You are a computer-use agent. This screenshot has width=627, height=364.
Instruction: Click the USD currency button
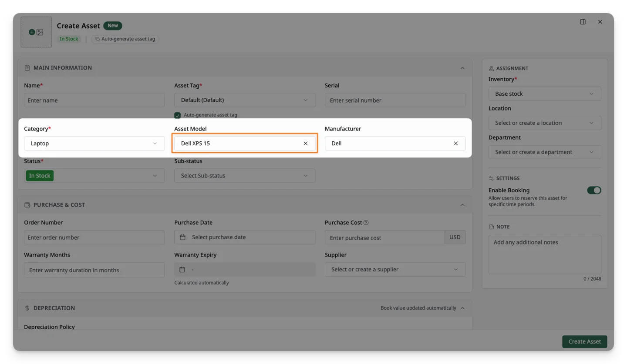click(455, 237)
